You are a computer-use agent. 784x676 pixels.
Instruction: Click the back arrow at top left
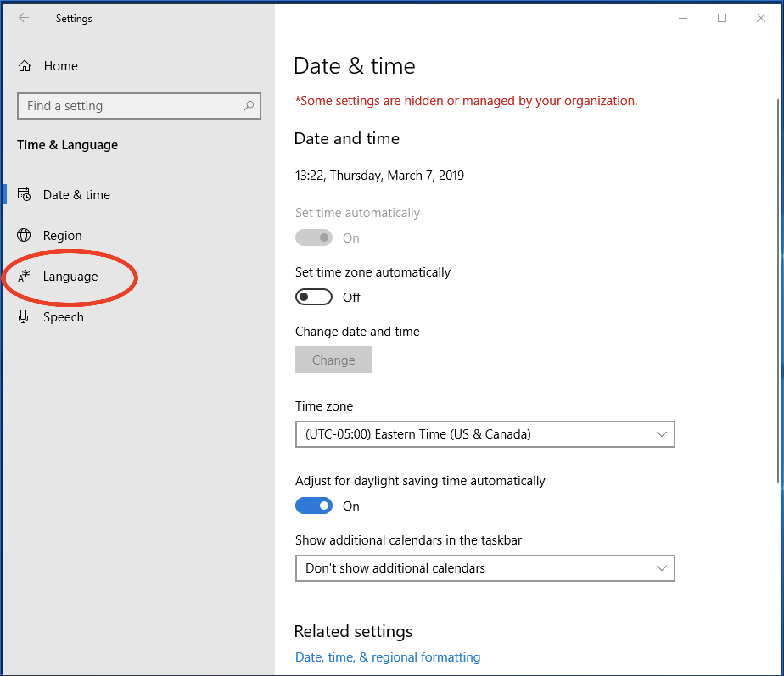tap(24, 18)
